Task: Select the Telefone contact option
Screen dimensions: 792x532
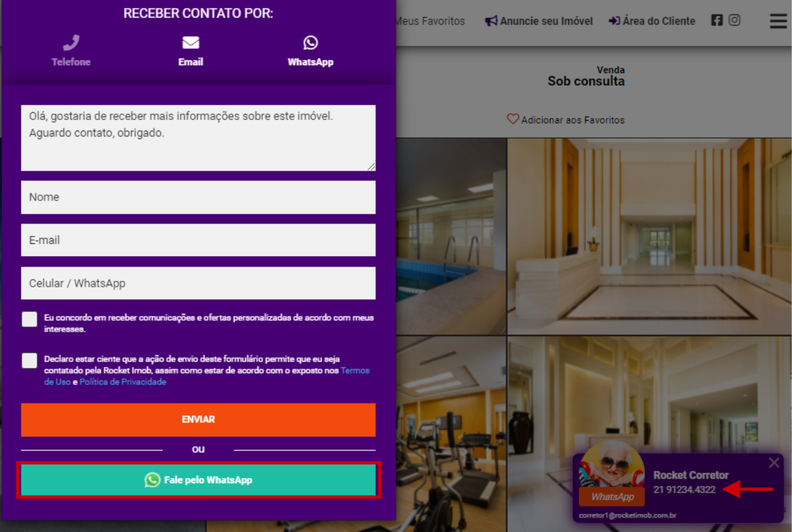Action: 71,51
